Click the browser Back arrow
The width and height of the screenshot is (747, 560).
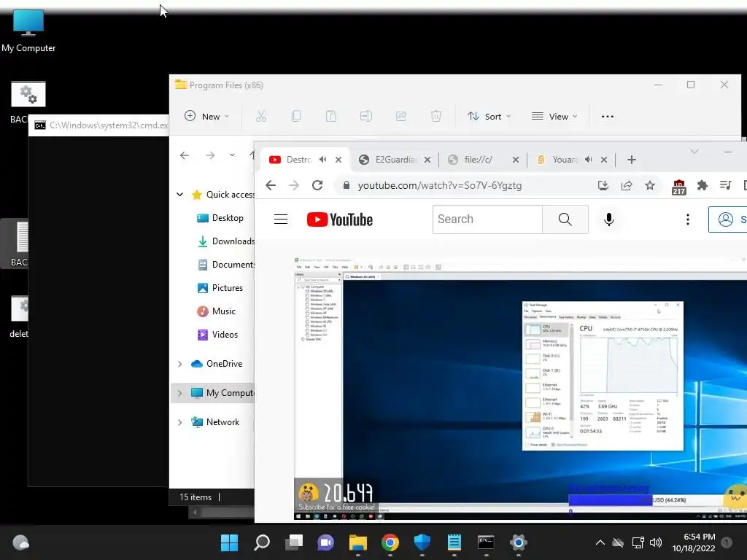[x=271, y=185]
